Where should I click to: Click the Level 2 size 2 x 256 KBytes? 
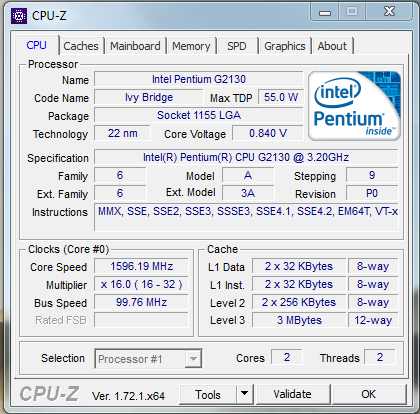click(299, 302)
